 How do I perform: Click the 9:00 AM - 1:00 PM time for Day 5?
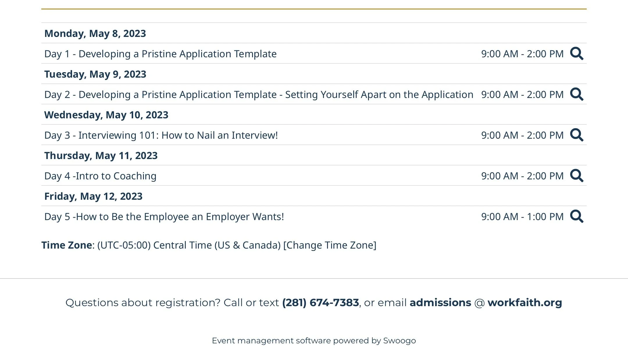tap(522, 217)
